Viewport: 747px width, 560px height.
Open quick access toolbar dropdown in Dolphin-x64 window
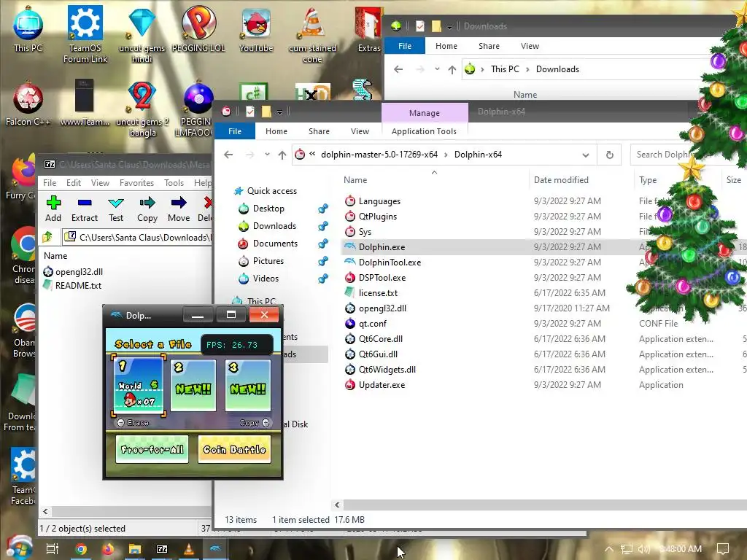[279, 112]
